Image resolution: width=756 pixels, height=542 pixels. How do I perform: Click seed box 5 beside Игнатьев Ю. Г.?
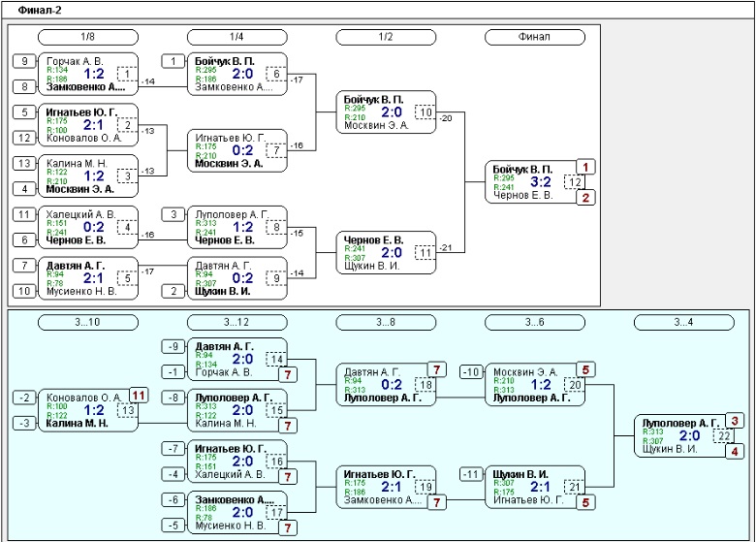(x=24, y=112)
